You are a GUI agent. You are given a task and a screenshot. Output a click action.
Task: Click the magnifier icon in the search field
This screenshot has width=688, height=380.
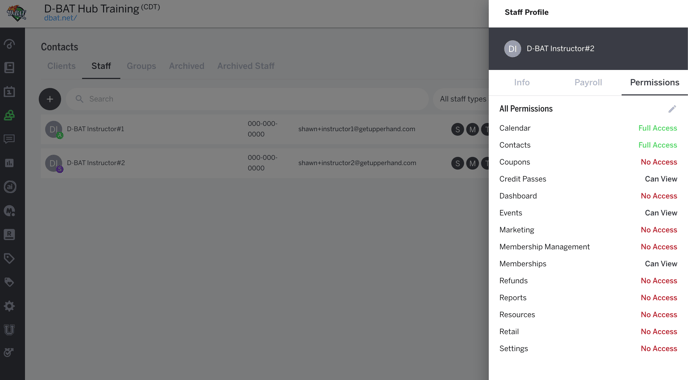[79, 99]
